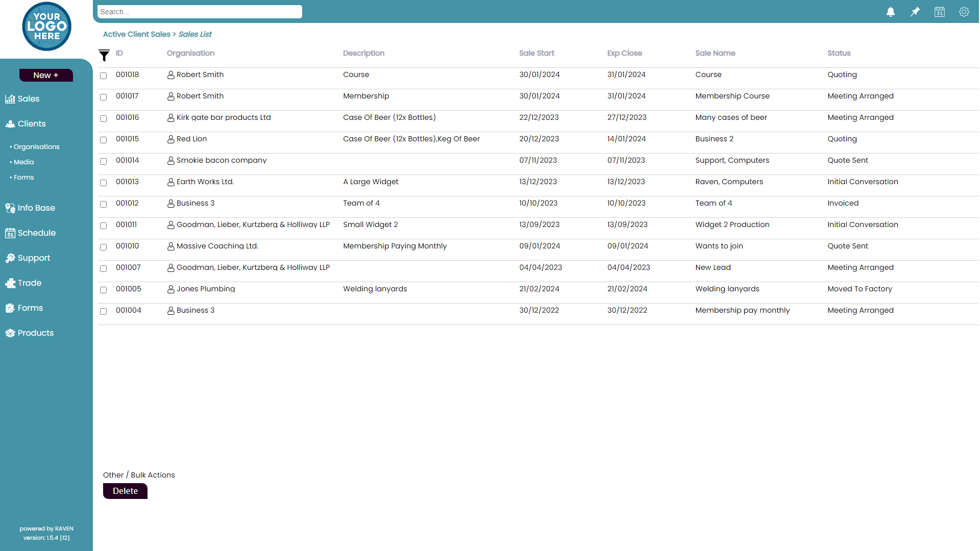Viewport: 980px width, 551px height.
Task: Open the calendar icon in top bar
Action: (939, 12)
